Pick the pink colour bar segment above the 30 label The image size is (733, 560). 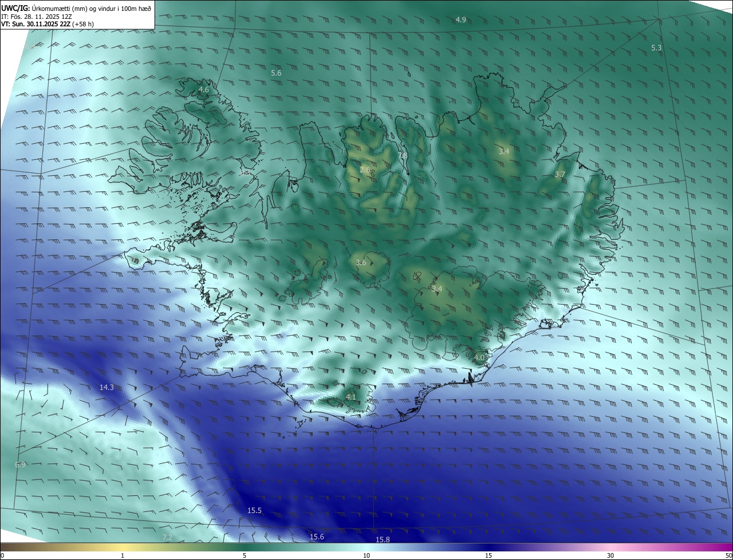click(x=610, y=547)
